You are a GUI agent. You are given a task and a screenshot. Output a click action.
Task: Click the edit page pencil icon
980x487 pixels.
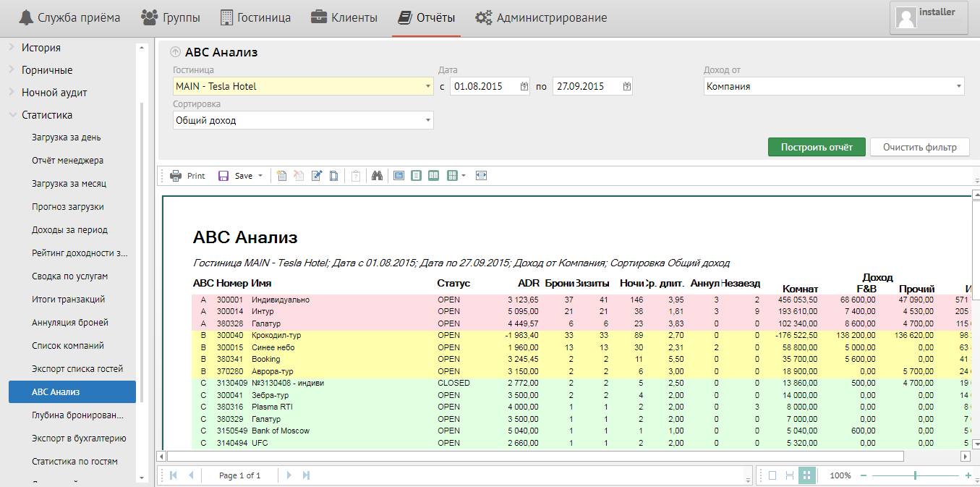316,176
